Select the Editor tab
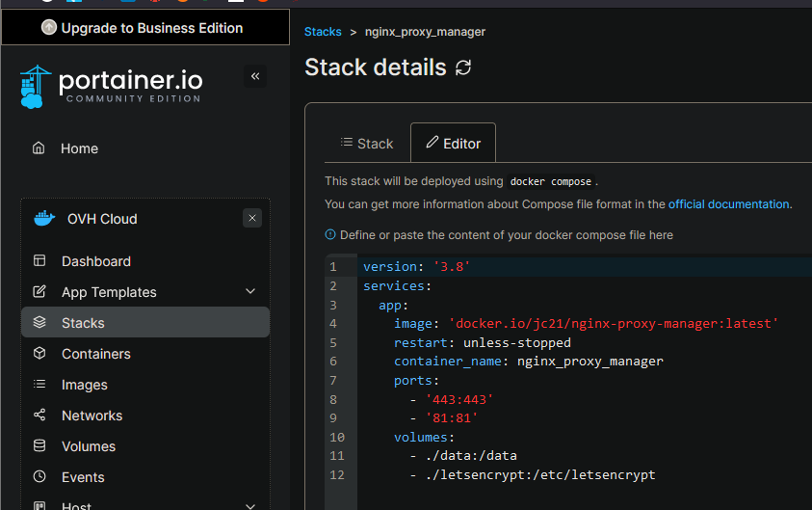The image size is (812, 510). click(x=453, y=144)
